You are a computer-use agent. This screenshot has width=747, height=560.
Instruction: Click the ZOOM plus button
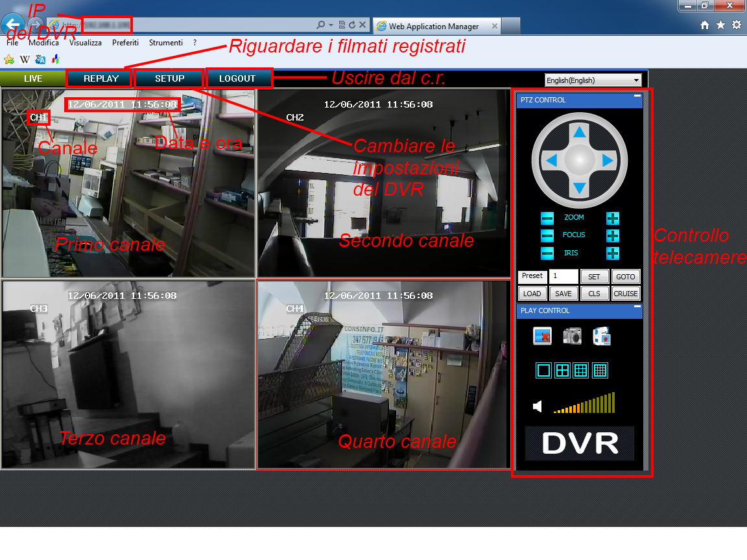pos(613,218)
